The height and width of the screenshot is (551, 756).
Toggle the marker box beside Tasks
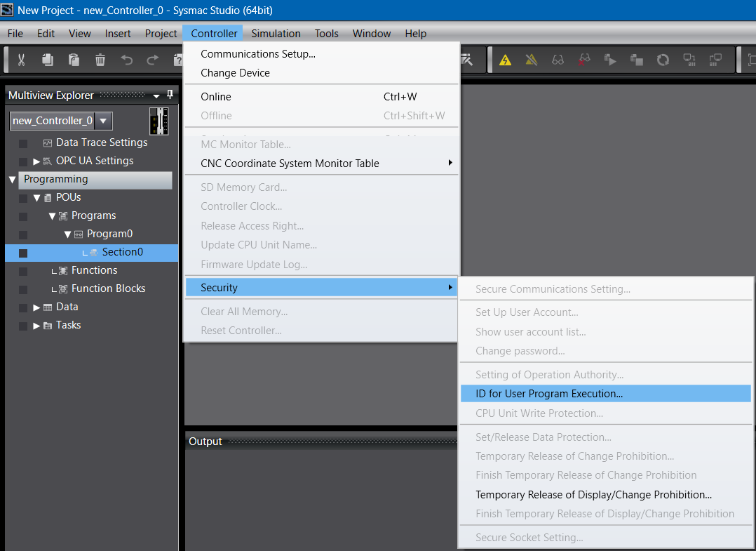[22, 326]
